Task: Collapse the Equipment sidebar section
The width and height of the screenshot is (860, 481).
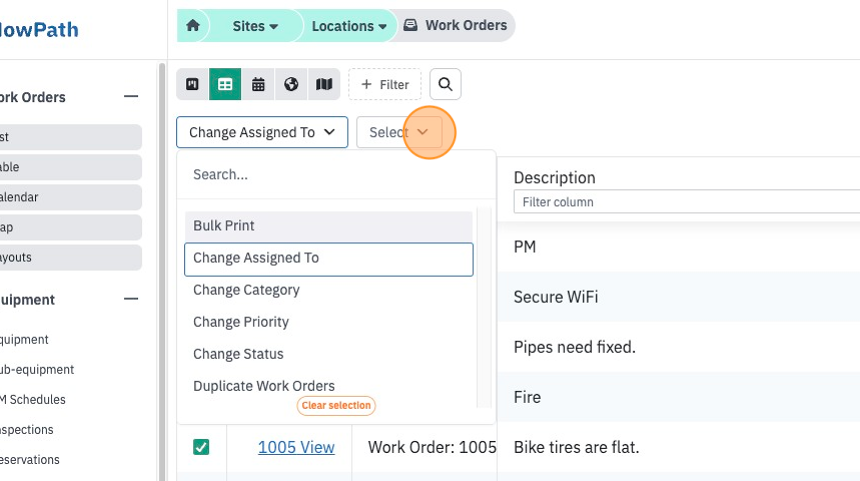Action: (131, 299)
